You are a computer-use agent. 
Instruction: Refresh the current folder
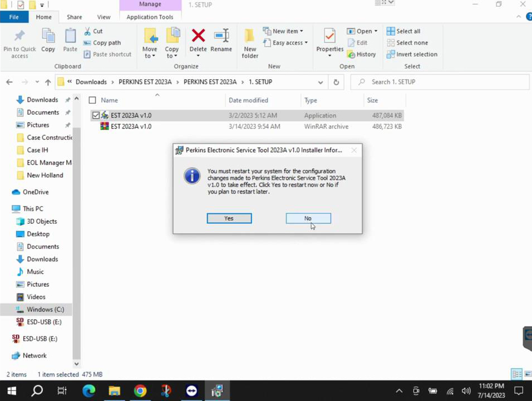coord(336,82)
